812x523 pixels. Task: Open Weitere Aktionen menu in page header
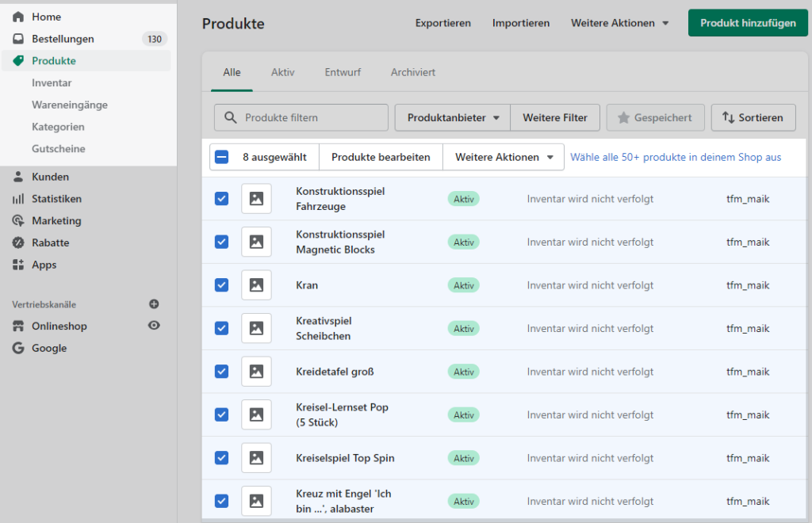point(619,23)
